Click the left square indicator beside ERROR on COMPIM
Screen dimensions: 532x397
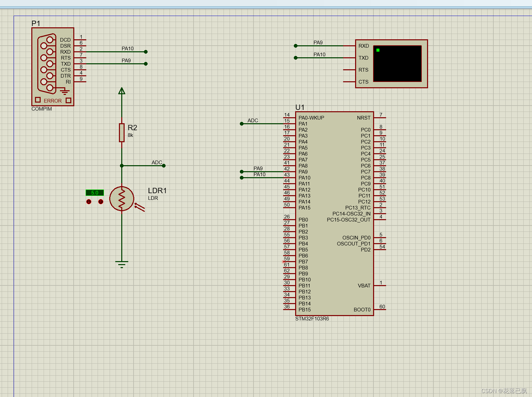coord(38,100)
